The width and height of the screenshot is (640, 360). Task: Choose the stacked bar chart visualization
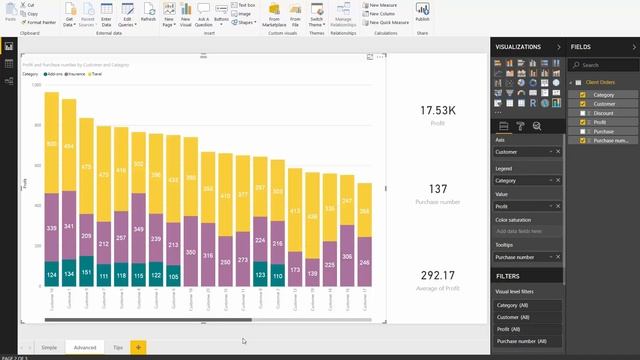[x=498, y=63]
